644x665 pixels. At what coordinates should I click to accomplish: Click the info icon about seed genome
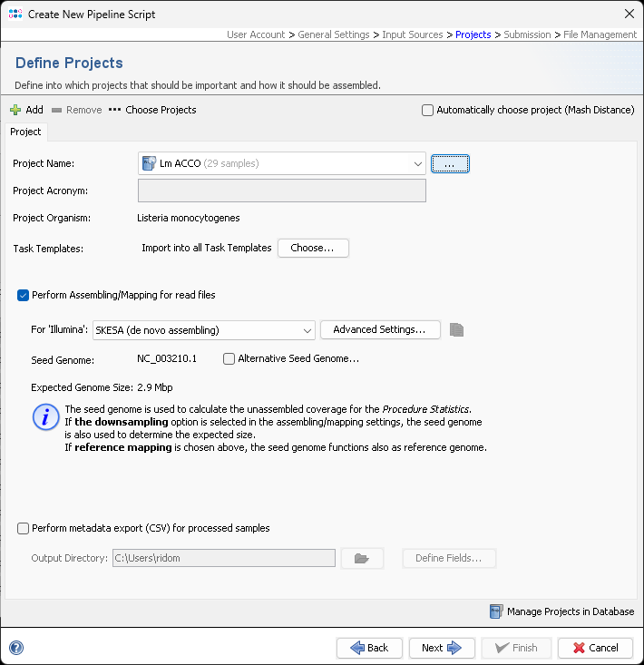pyautogui.click(x=45, y=416)
